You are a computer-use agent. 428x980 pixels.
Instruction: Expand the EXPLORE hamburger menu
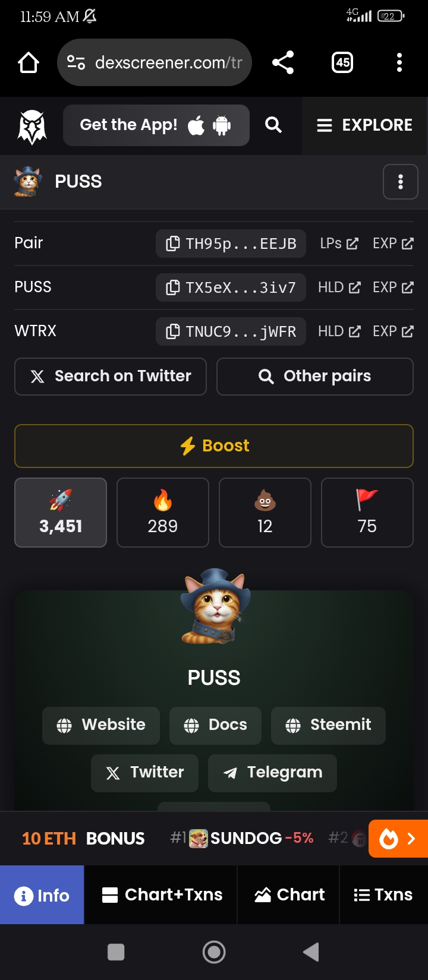click(365, 125)
